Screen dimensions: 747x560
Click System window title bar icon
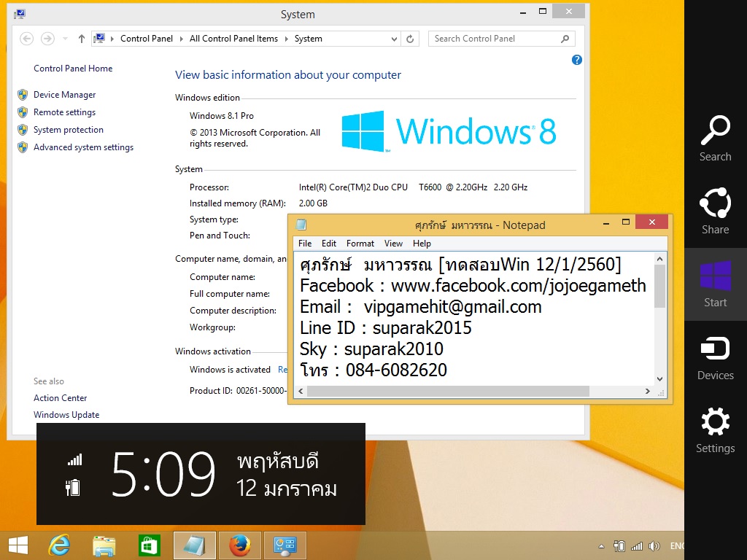(20, 14)
